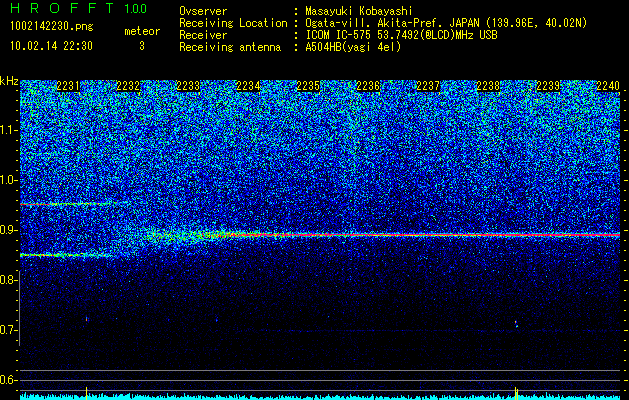Click the meteor count label
This screenshot has width=629, height=400.
coord(142,31)
